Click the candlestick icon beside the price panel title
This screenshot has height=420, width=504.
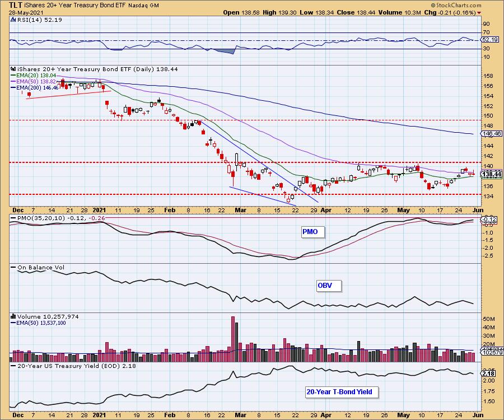tap(13, 69)
